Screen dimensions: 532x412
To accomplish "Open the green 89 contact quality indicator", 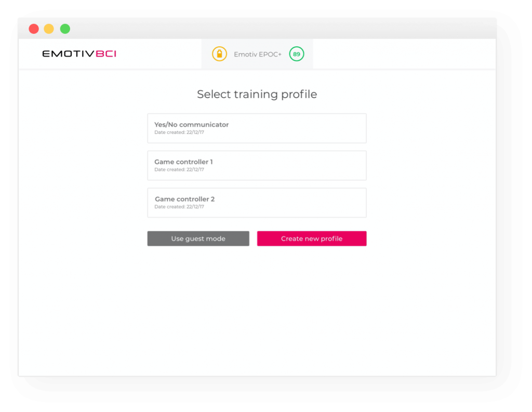I will [297, 54].
